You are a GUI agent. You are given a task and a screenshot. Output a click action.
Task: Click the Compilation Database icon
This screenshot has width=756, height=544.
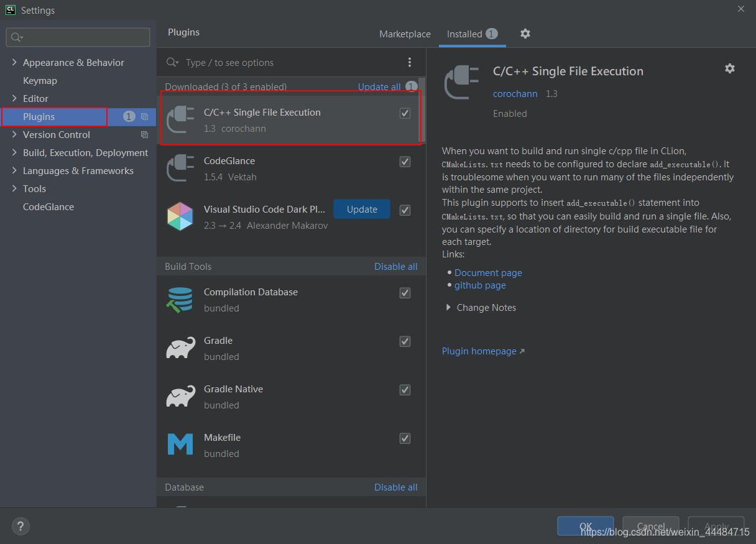coord(180,300)
